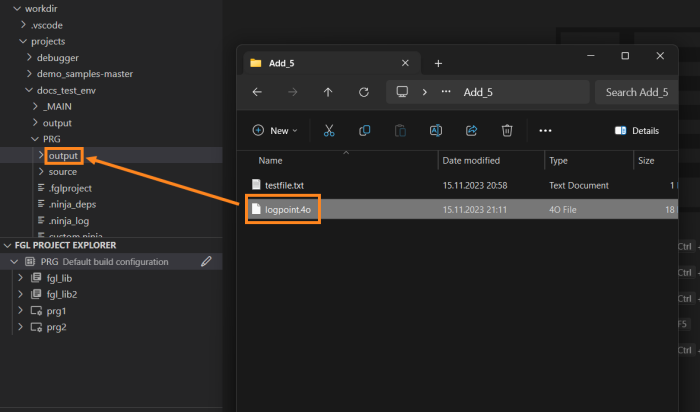
Task: Open the See more ellipsis menu
Action: point(545,130)
